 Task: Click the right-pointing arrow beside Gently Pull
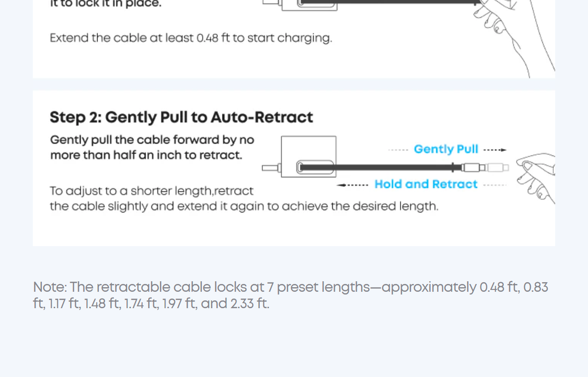pyautogui.click(x=495, y=150)
